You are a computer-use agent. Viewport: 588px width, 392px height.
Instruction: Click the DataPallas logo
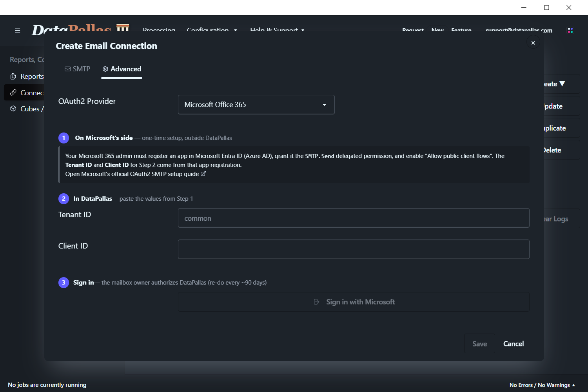80,29
